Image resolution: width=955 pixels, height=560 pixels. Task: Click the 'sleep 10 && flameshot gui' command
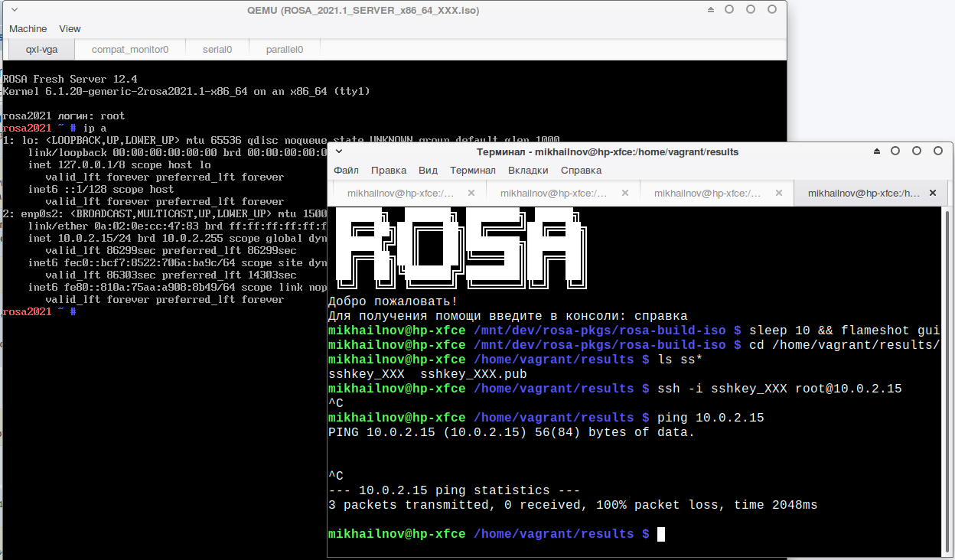(844, 330)
